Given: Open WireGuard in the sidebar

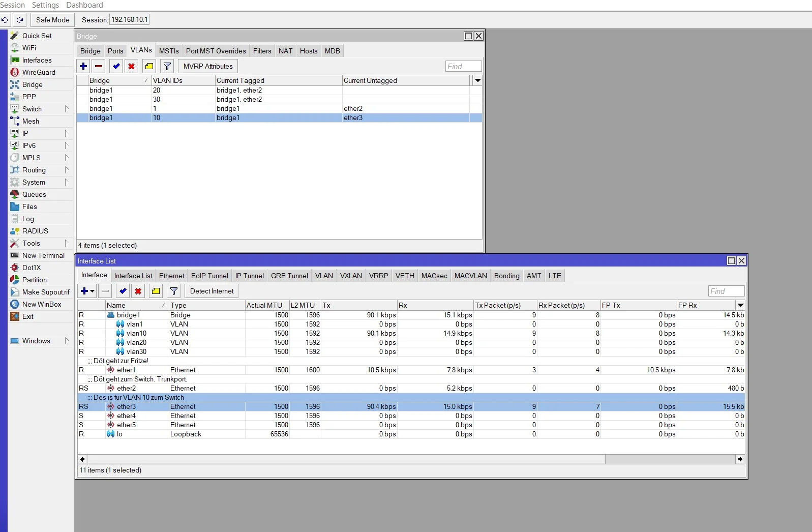Looking at the screenshot, I should 39,72.
